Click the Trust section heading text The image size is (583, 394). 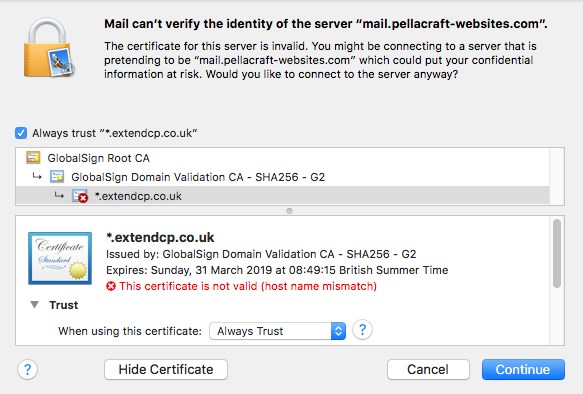(x=64, y=305)
